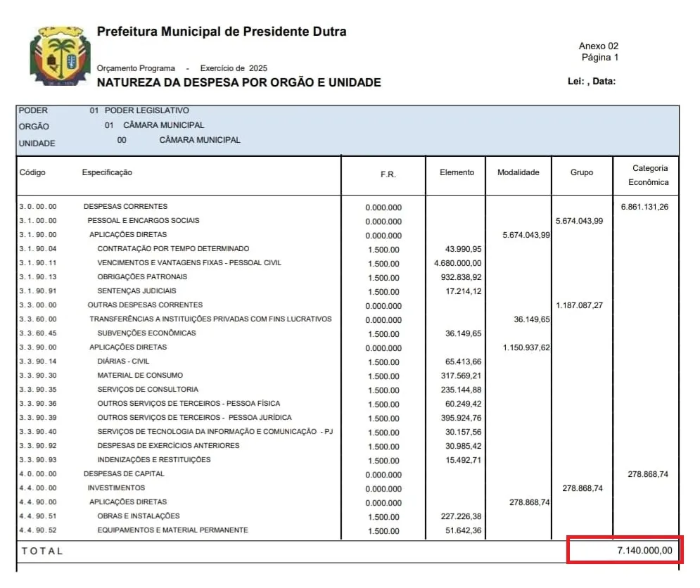Click the value 317.569,21
700x588 pixels.
point(462,376)
